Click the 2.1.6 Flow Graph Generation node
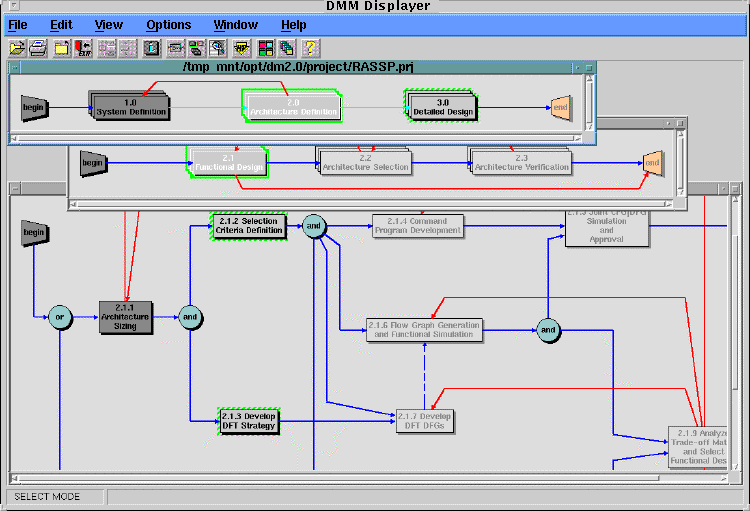 [423, 330]
